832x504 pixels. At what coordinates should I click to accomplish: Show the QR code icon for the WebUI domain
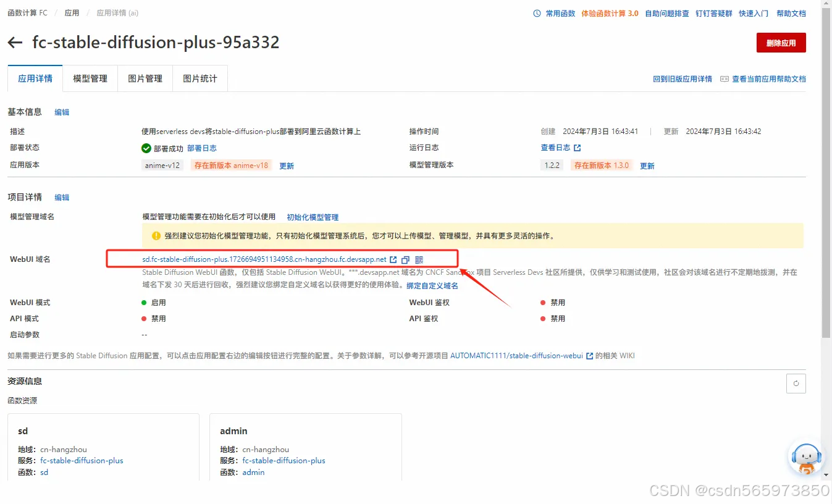[419, 260]
